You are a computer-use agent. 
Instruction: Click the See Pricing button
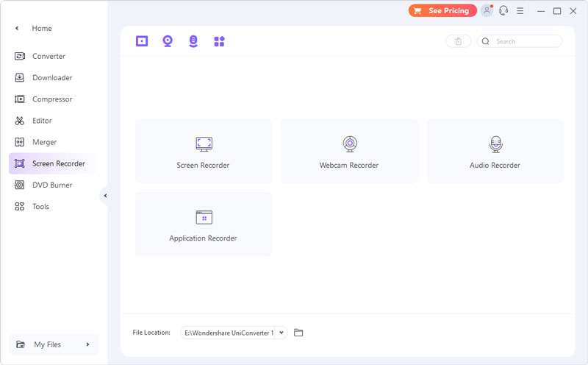click(442, 10)
